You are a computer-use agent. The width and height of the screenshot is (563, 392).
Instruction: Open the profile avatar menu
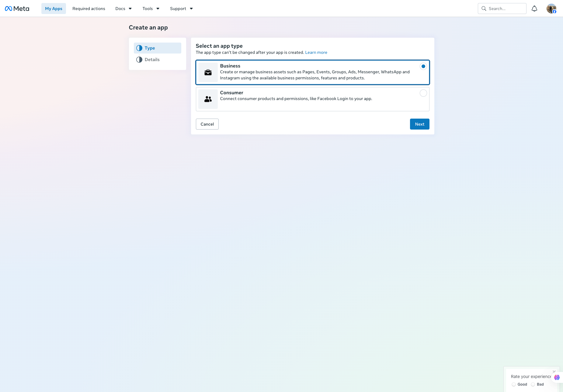click(x=551, y=9)
